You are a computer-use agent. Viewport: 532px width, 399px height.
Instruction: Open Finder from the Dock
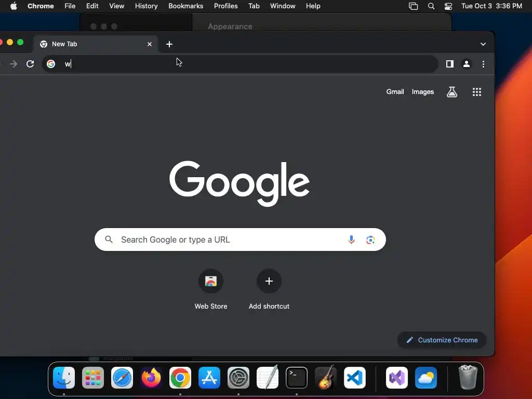(64, 378)
